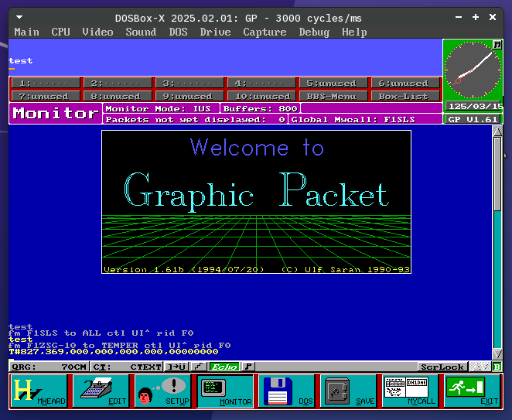Click the Graphic Packet welcome image
Image resolution: width=512 pixels, height=420 pixels.
tap(256, 202)
